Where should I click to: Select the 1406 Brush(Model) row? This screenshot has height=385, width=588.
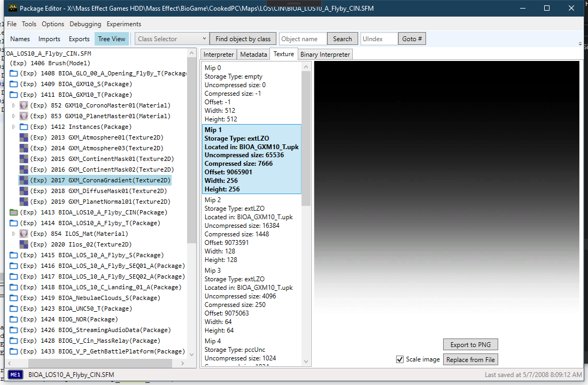click(x=50, y=63)
